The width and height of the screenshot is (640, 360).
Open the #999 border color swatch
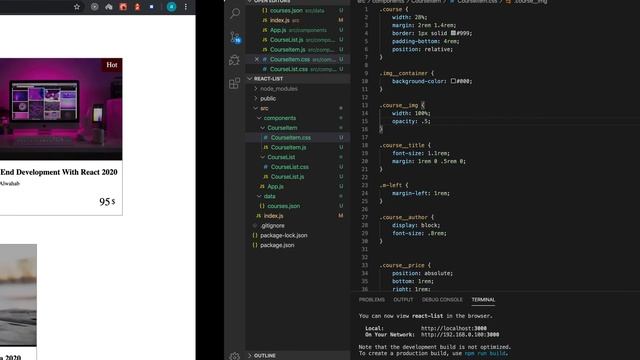[453, 33]
